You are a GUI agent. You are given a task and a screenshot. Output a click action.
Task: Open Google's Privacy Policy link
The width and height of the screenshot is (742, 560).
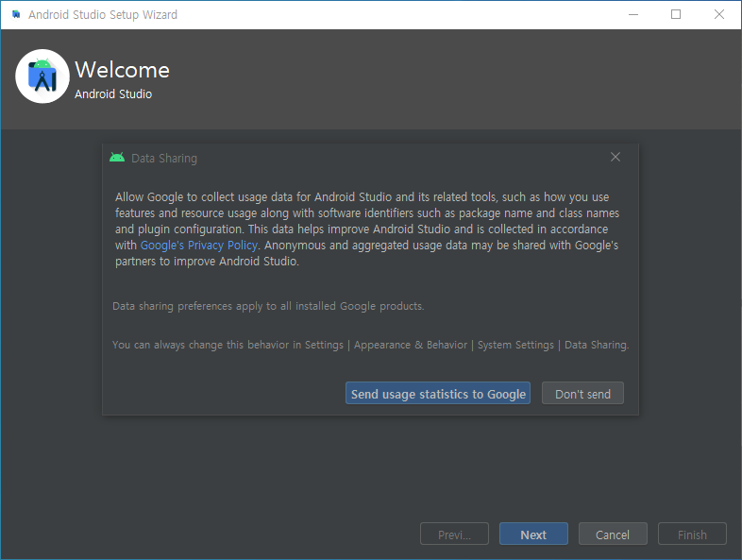(199, 246)
